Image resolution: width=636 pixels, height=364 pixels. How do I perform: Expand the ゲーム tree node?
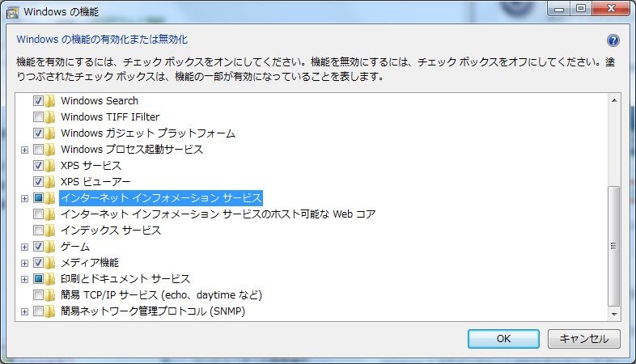(25, 248)
